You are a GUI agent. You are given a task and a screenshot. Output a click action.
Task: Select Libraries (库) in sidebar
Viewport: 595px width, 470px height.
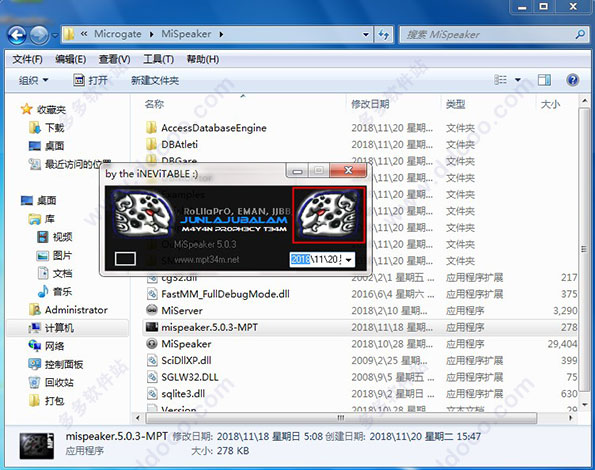[x=42, y=218]
